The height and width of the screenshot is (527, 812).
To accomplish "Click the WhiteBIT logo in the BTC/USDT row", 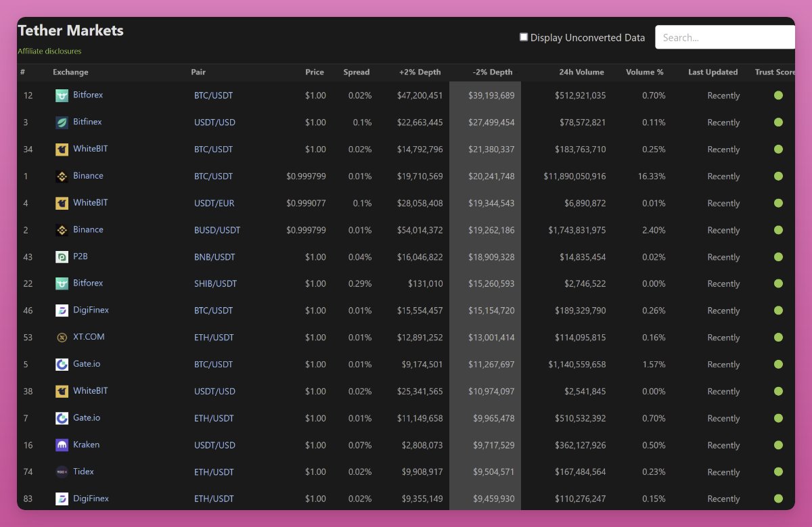I will coord(62,150).
